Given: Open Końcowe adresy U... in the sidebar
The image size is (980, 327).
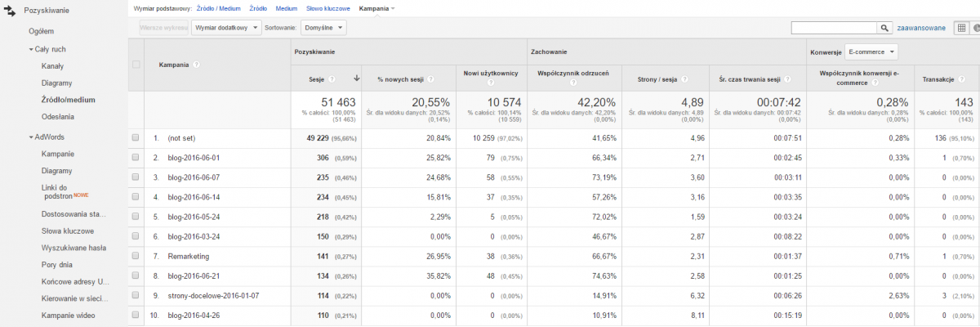Looking at the screenshot, I should click(x=74, y=281).
